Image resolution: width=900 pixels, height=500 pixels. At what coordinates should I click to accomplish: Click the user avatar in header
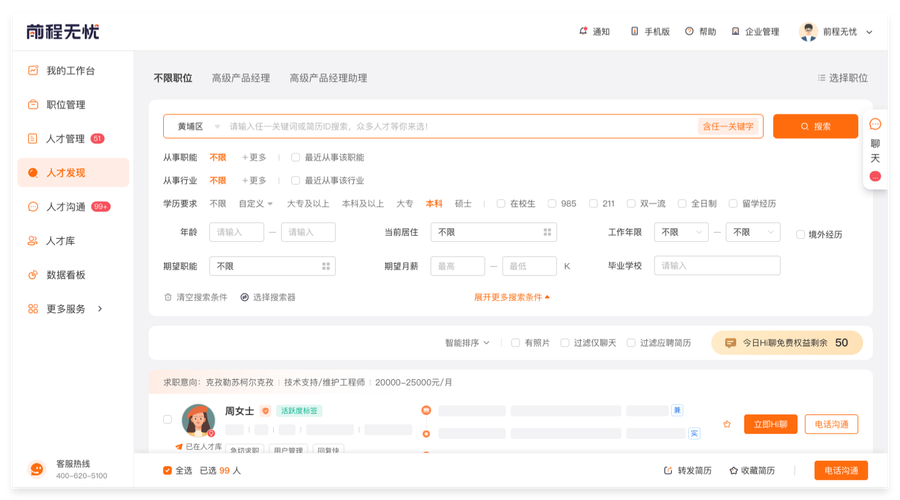point(808,32)
